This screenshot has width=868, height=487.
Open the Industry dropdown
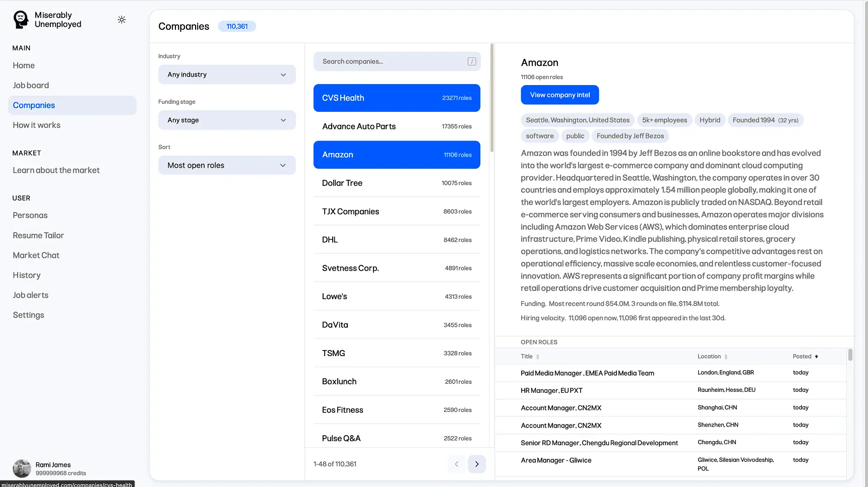(x=227, y=75)
